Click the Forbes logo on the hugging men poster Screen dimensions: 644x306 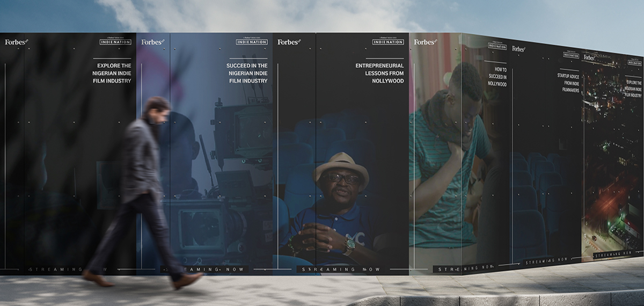(425, 42)
